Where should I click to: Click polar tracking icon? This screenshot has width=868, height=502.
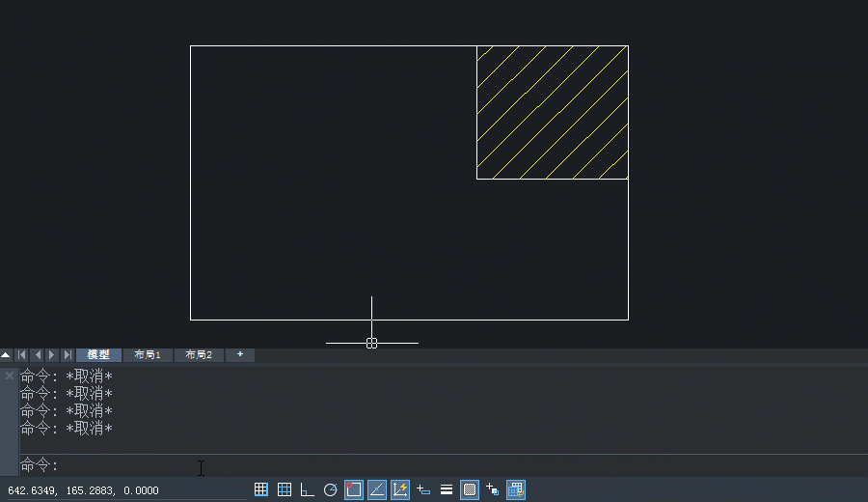[x=331, y=489]
